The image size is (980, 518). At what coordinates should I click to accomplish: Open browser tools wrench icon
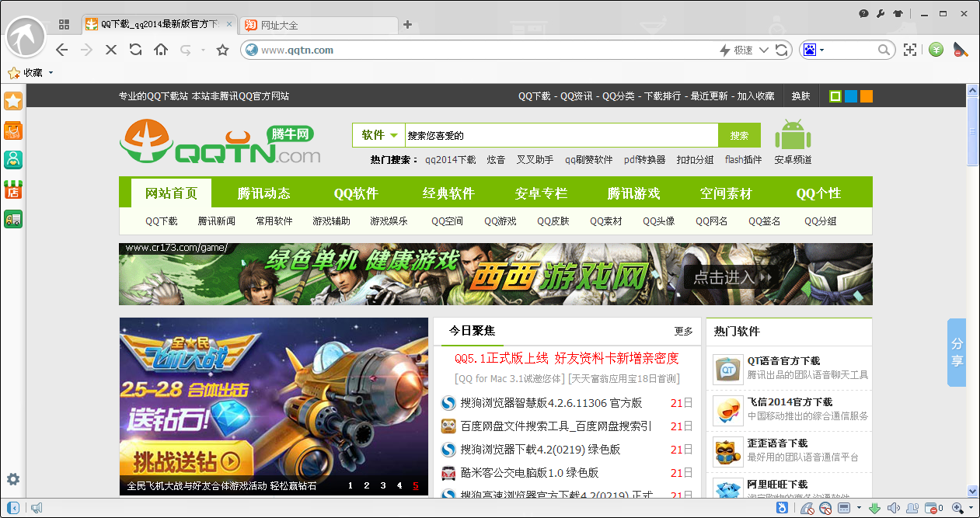tap(881, 13)
